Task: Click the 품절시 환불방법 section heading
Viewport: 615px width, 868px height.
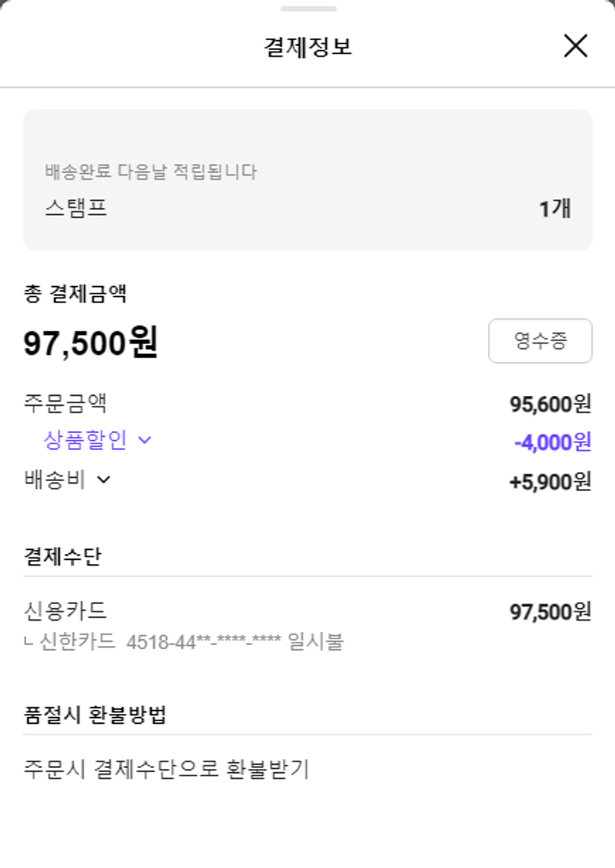Action: click(x=95, y=715)
